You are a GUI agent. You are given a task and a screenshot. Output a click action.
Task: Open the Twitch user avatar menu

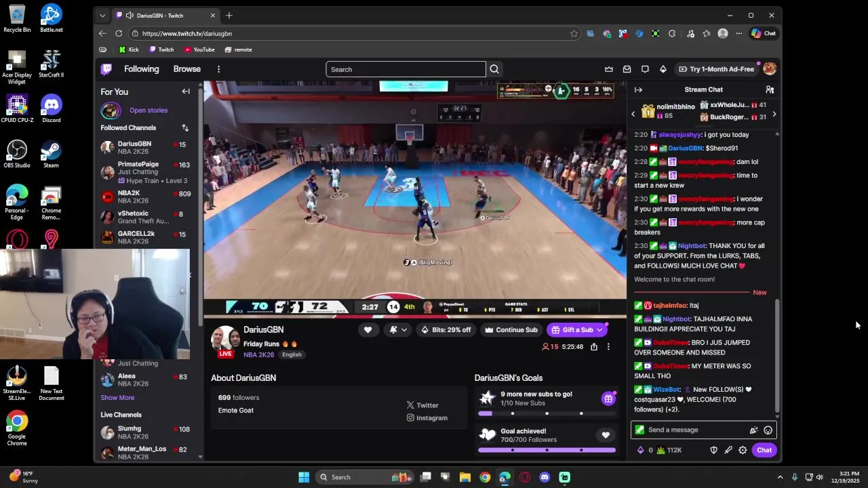tap(769, 69)
